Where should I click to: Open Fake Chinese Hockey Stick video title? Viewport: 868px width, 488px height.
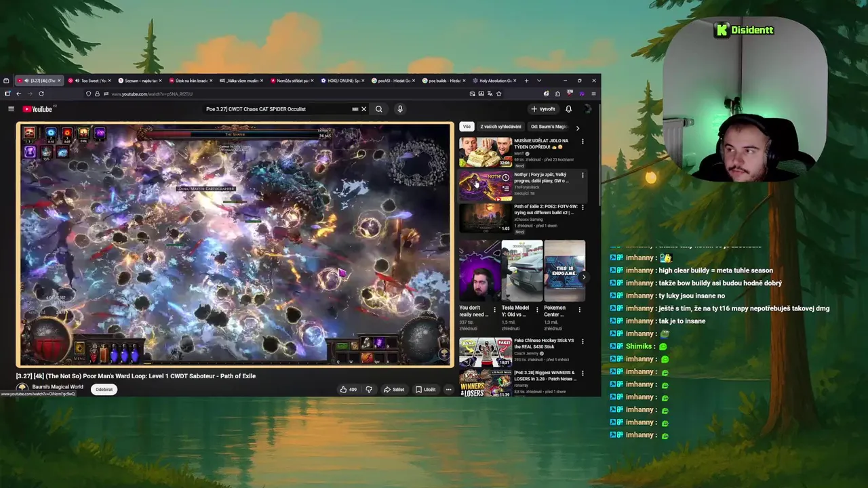click(x=545, y=343)
